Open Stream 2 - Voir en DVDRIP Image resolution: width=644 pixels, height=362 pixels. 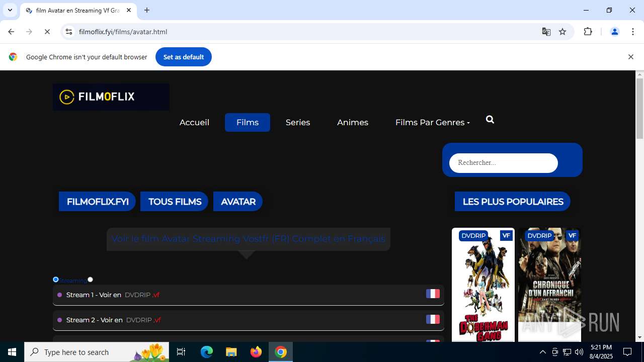(x=249, y=320)
